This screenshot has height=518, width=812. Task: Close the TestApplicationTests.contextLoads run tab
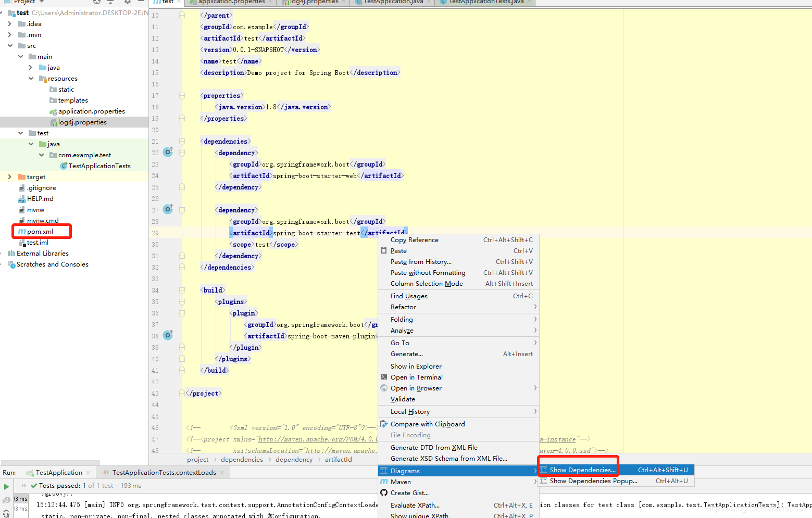click(222, 473)
